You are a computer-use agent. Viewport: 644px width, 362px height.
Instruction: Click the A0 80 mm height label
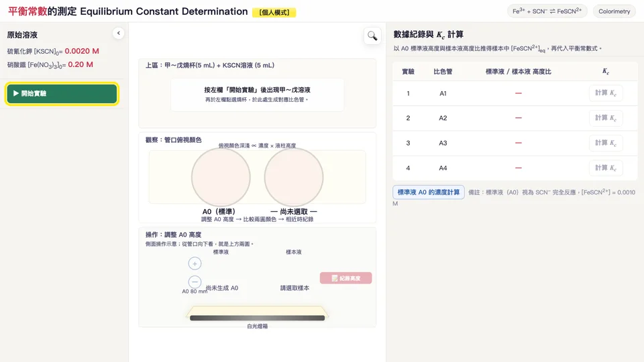[195, 292]
